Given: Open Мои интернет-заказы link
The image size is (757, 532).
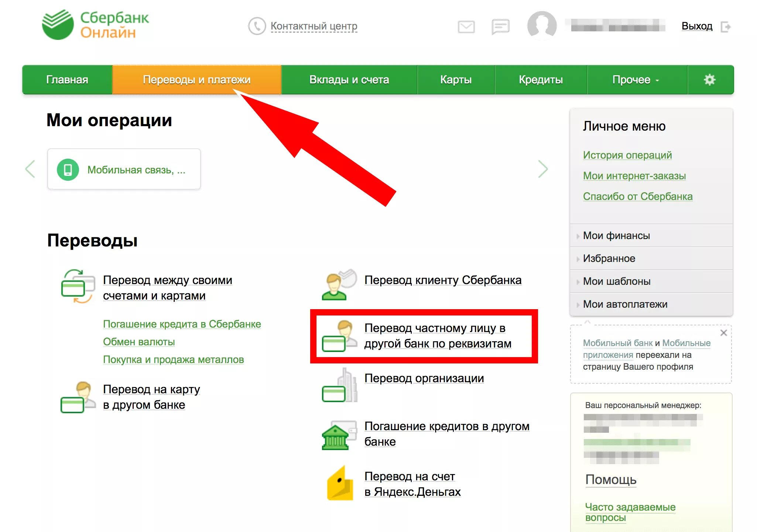Looking at the screenshot, I should point(634,176).
